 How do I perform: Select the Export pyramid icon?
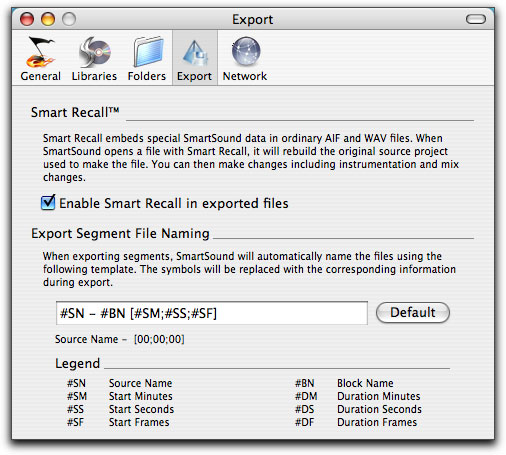coord(195,53)
